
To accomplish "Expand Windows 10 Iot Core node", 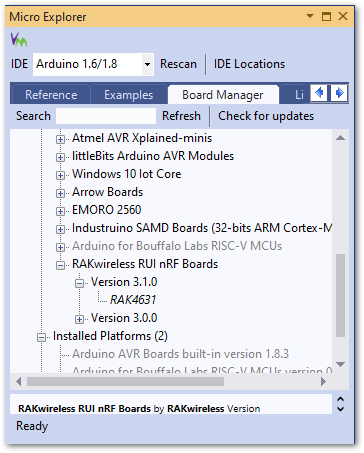I will (x=60, y=175).
